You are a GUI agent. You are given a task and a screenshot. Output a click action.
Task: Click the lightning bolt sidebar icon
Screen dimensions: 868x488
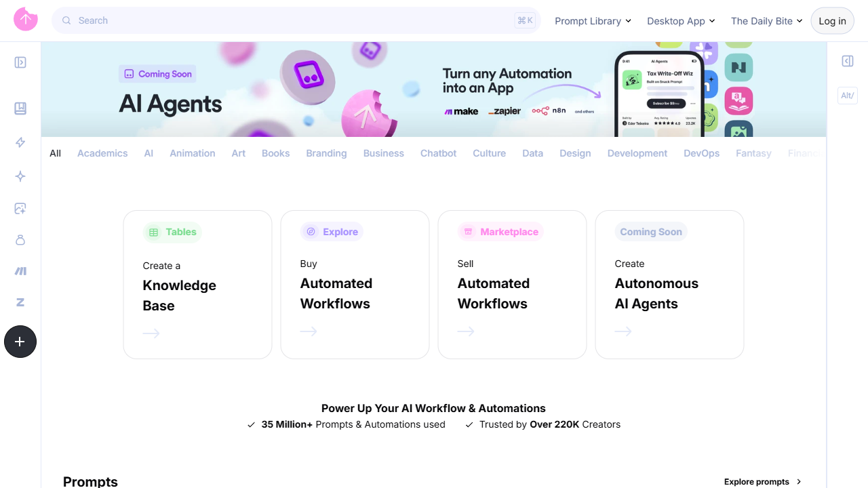(x=20, y=142)
